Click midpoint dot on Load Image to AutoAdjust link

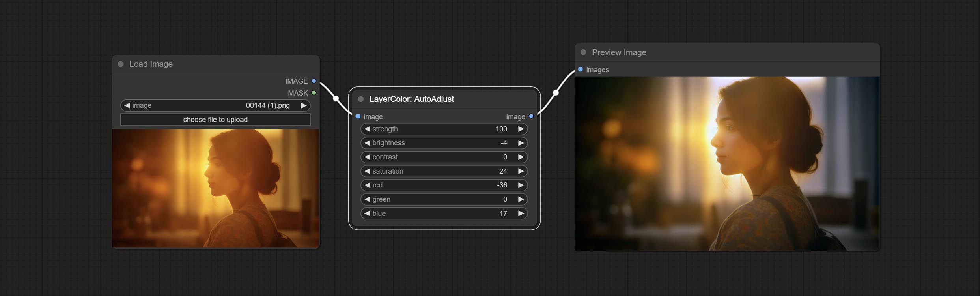[x=336, y=98]
